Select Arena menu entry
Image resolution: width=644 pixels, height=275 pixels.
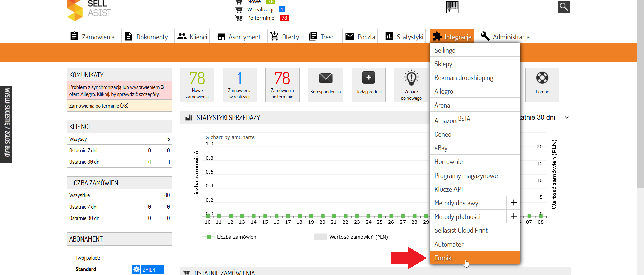click(x=475, y=105)
